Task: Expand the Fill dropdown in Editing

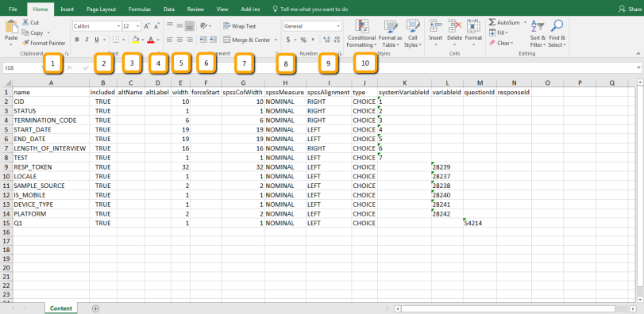Action: point(507,33)
